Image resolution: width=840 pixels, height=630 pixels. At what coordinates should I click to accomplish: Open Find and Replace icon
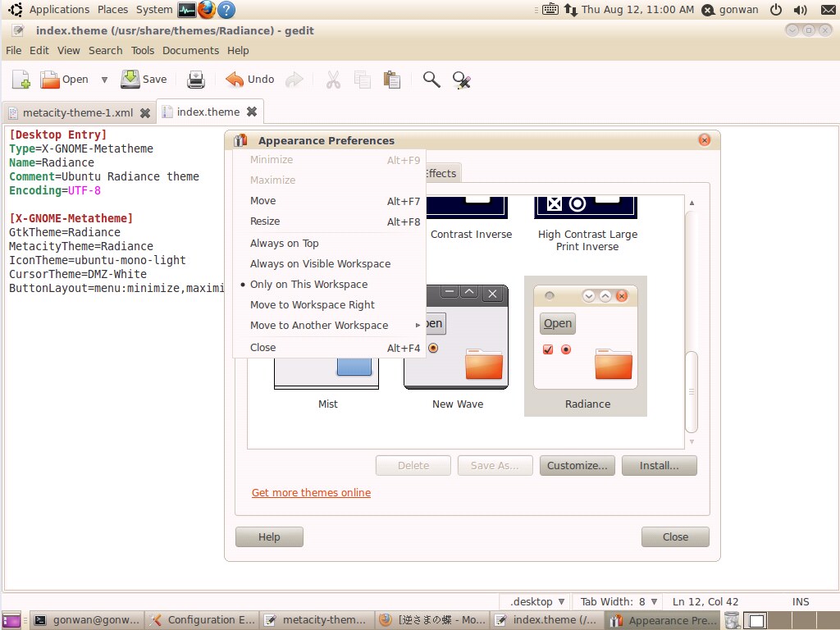(x=461, y=80)
